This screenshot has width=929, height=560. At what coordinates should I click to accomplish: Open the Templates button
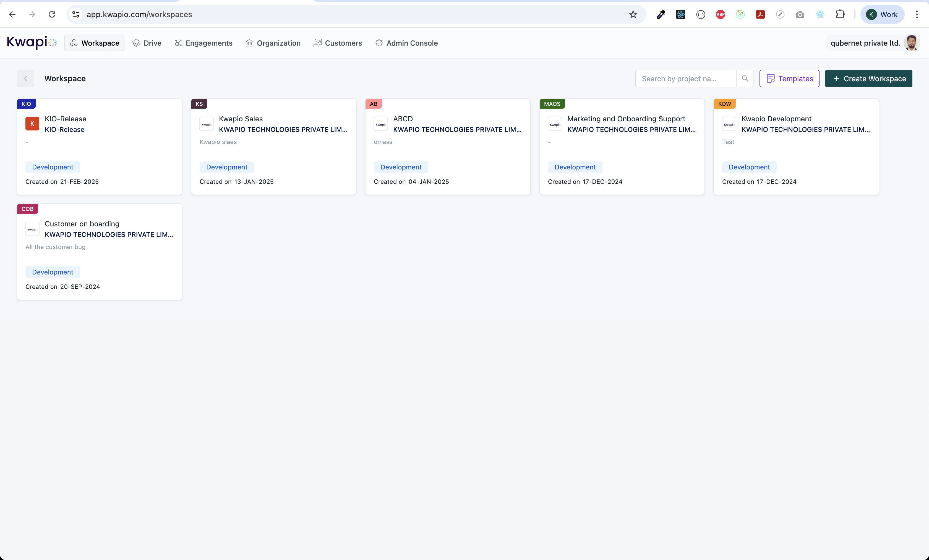tap(789, 78)
